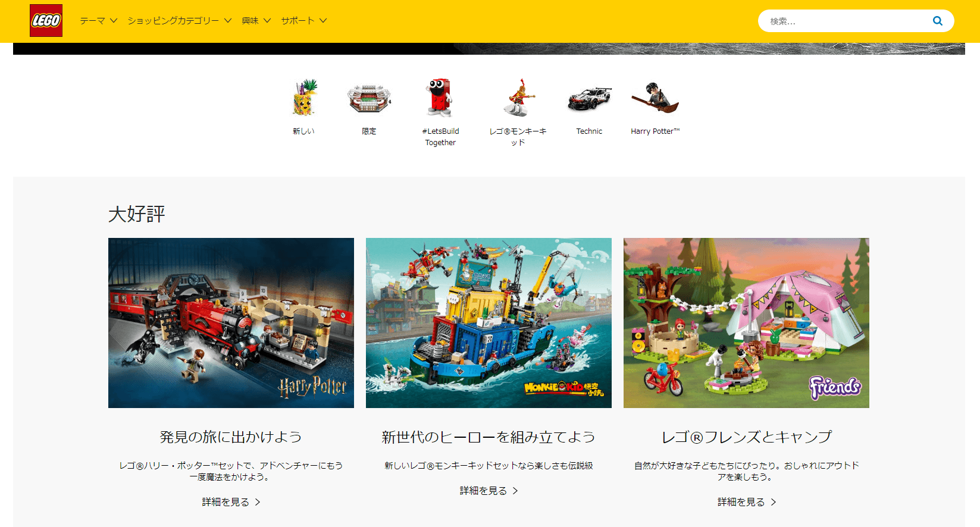The height and width of the screenshot is (527, 980).
Task: Open the Monkie Kid ship image
Action: (489, 323)
